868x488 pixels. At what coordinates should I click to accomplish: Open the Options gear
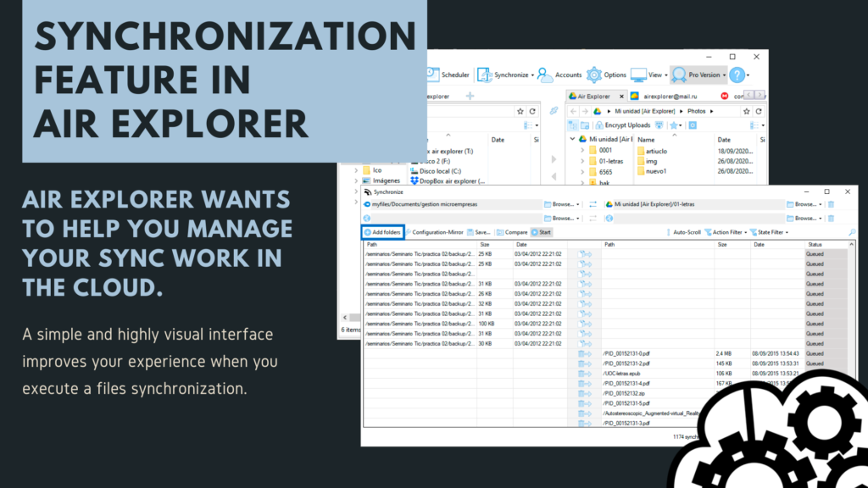coord(607,75)
